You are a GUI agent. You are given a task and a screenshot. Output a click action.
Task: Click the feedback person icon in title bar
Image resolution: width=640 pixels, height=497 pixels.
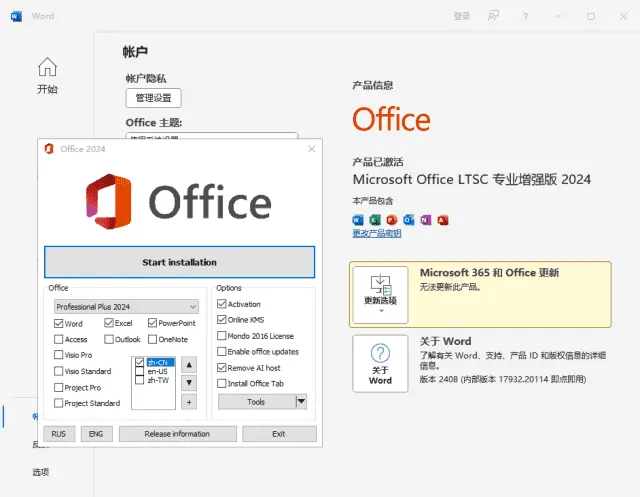(x=493, y=16)
